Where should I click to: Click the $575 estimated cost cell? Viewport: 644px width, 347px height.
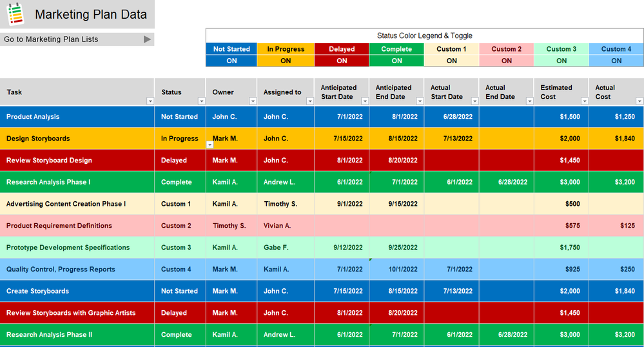click(561, 226)
